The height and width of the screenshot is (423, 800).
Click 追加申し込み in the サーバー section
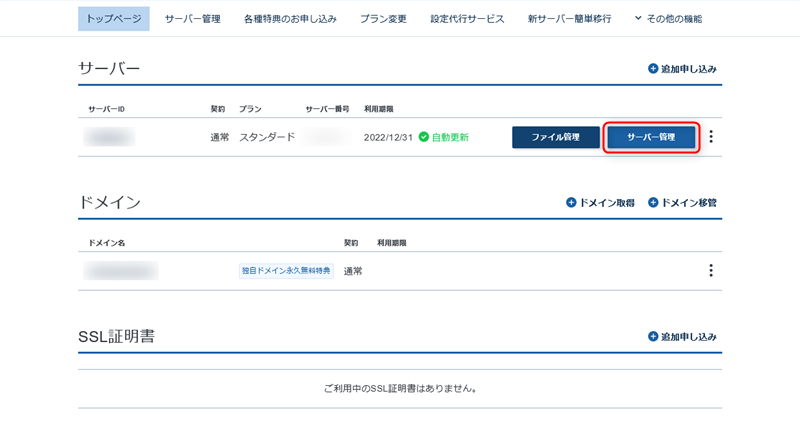pos(682,69)
